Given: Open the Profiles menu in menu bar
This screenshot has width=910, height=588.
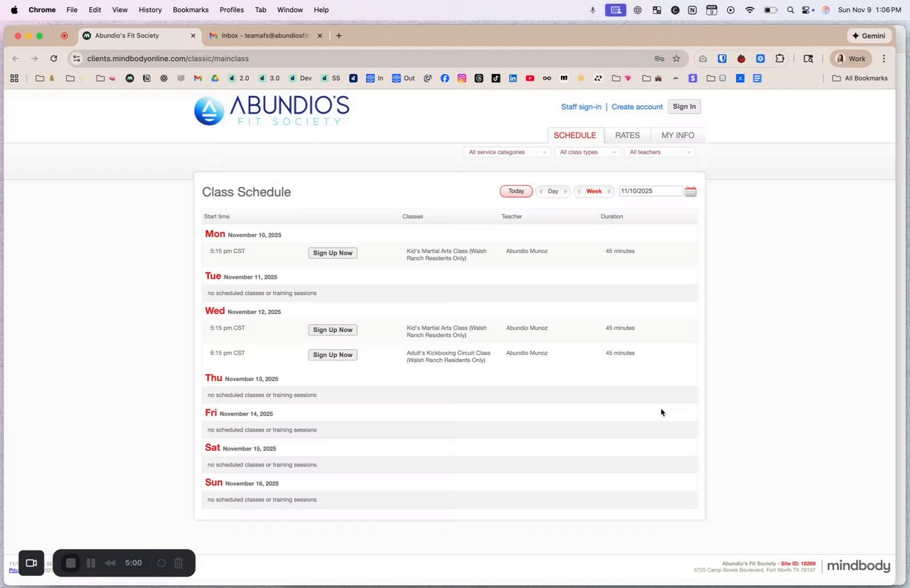Looking at the screenshot, I should pos(232,10).
